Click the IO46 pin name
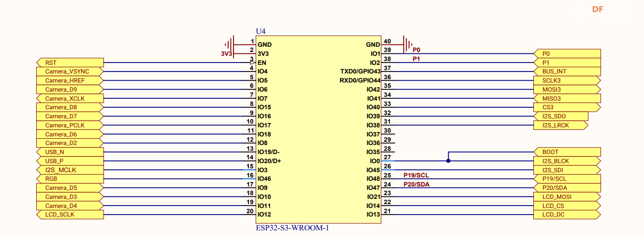644x238 pixels. click(264, 179)
